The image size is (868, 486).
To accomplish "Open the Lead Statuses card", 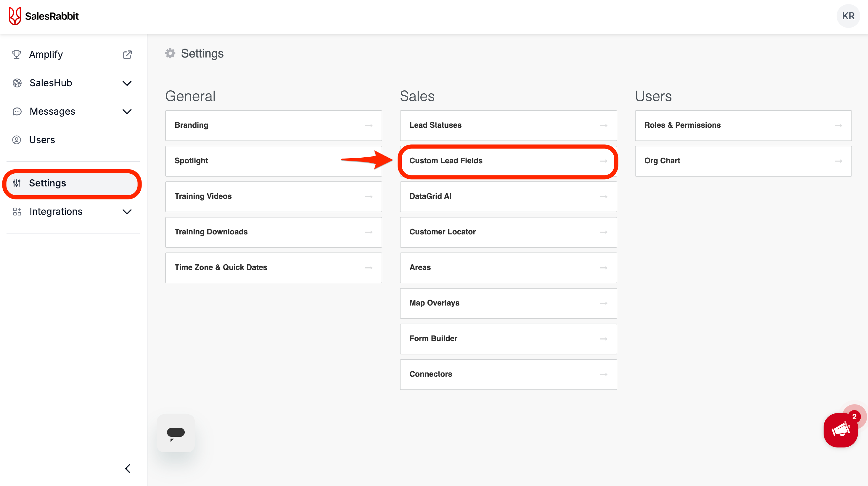I will point(508,125).
